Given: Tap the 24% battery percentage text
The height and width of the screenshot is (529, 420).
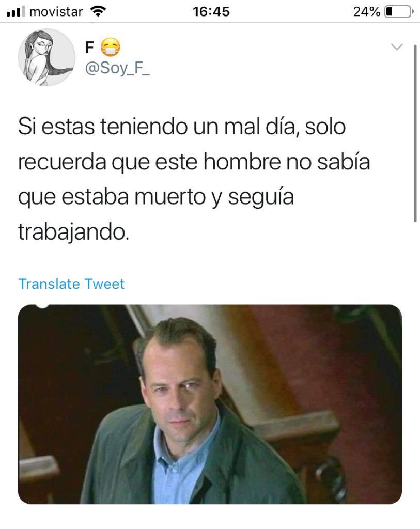Looking at the screenshot, I should tap(367, 12).
